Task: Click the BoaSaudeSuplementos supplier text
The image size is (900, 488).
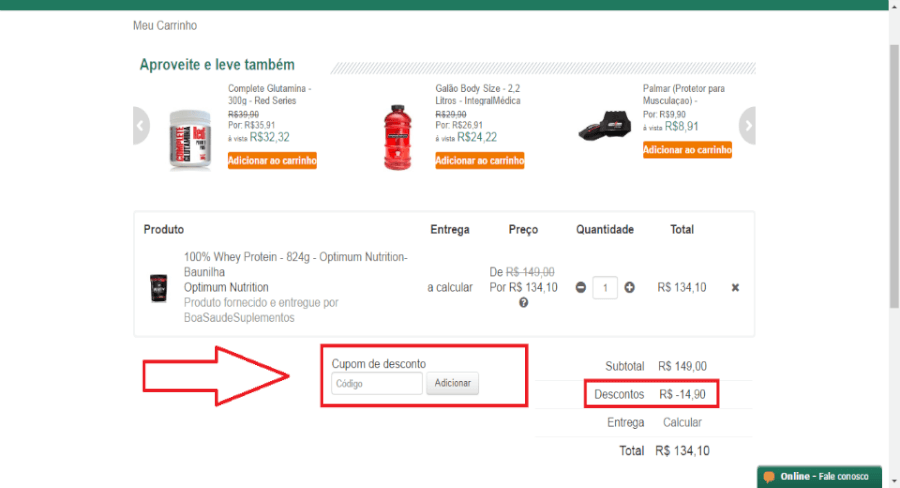Action: (239, 318)
